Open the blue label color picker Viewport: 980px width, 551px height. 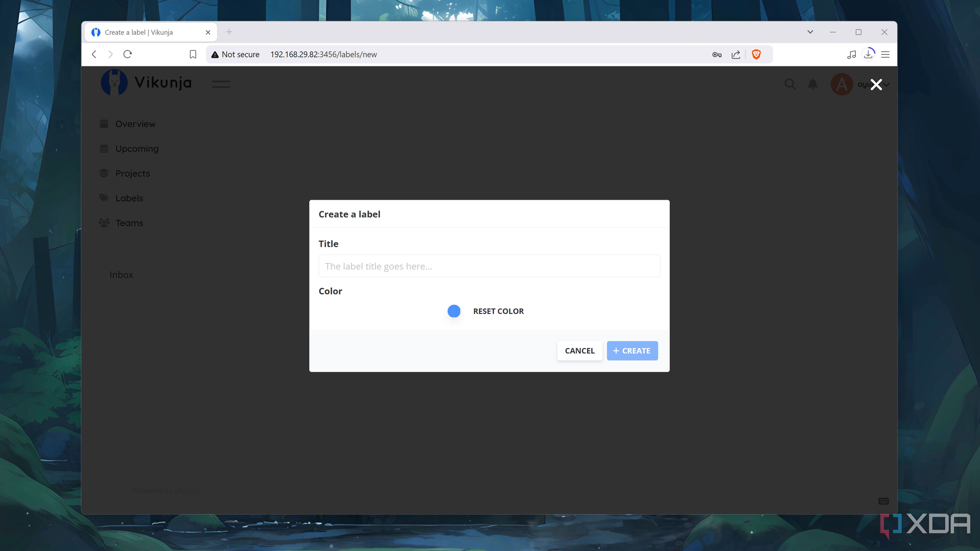click(454, 311)
